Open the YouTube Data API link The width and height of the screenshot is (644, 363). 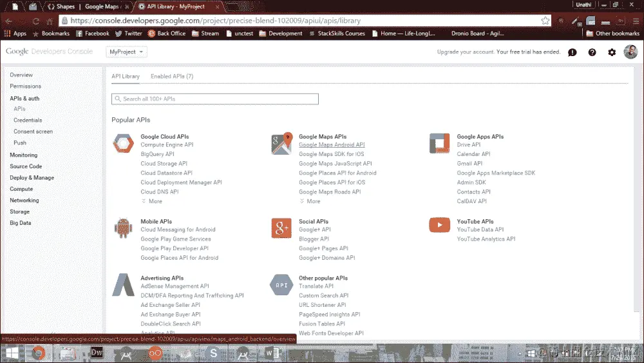click(x=480, y=230)
